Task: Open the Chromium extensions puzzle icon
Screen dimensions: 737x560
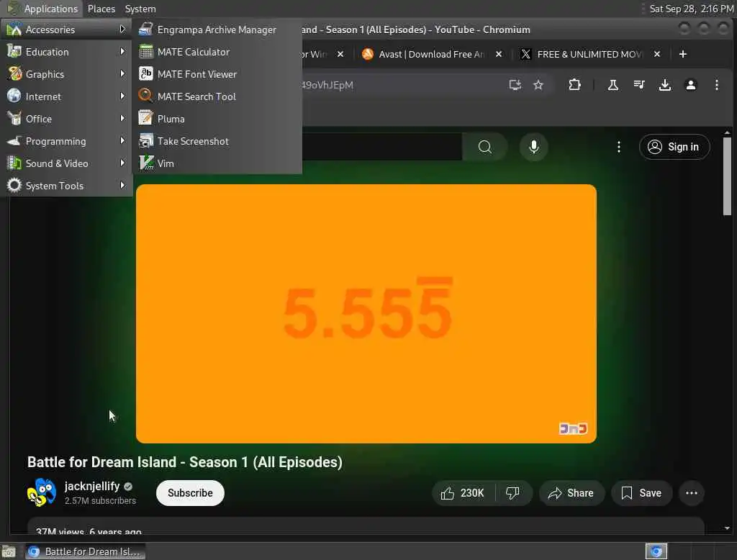Action: pyautogui.click(x=574, y=85)
